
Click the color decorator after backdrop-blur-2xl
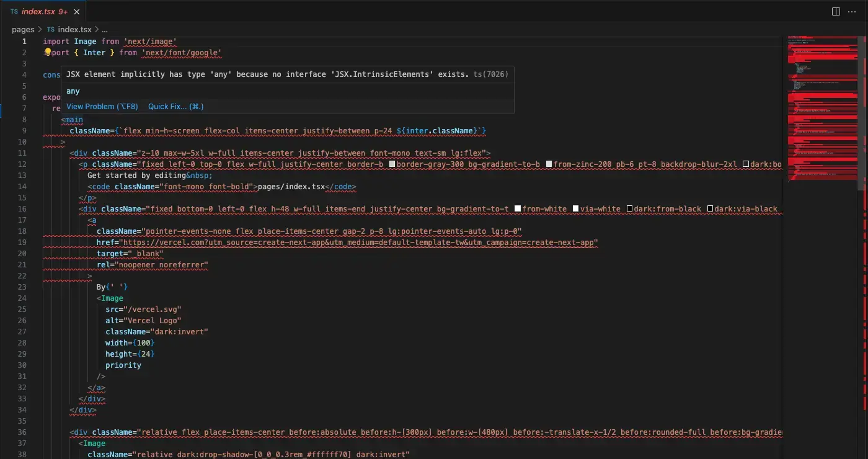[746, 164]
